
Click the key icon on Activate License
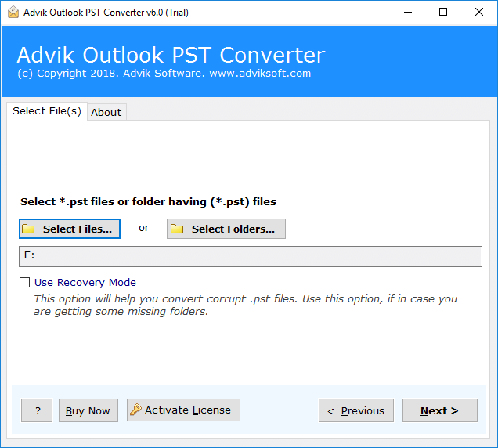(x=135, y=410)
